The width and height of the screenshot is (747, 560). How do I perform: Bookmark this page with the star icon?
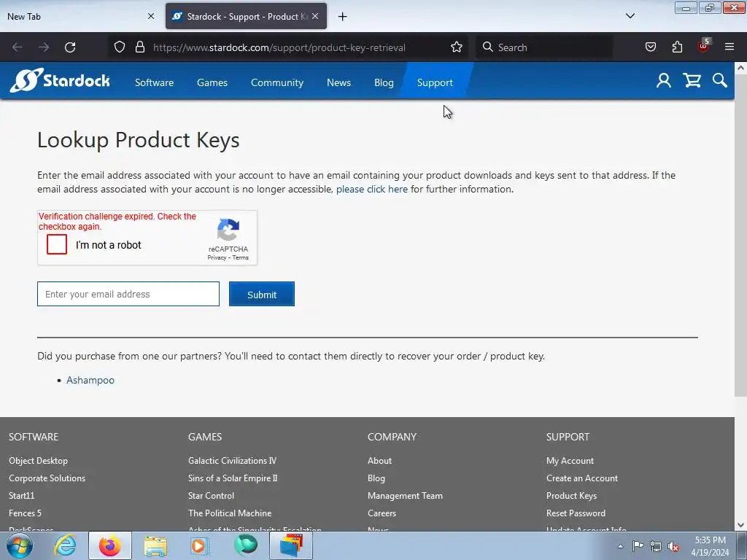457,47
